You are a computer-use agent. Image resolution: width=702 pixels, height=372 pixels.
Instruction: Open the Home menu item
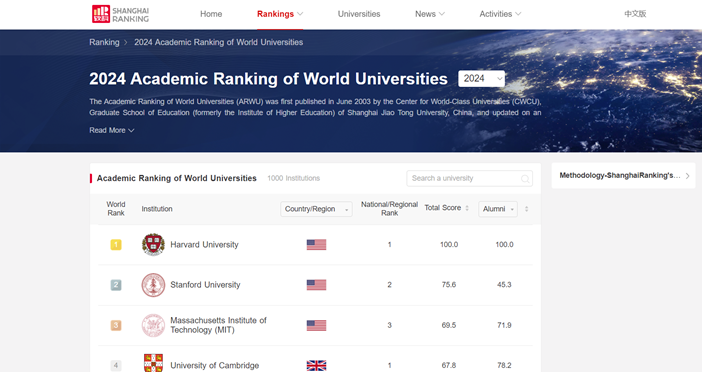(x=211, y=14)
